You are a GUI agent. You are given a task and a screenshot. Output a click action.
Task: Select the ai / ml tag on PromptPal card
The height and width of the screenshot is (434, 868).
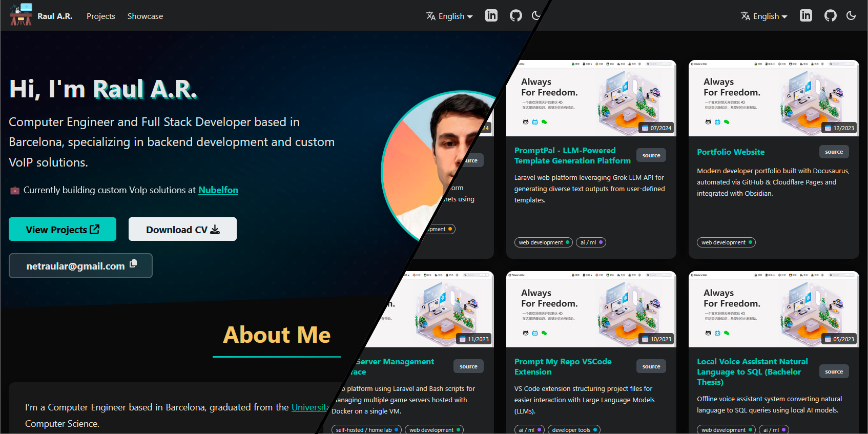tap(591, 242)
